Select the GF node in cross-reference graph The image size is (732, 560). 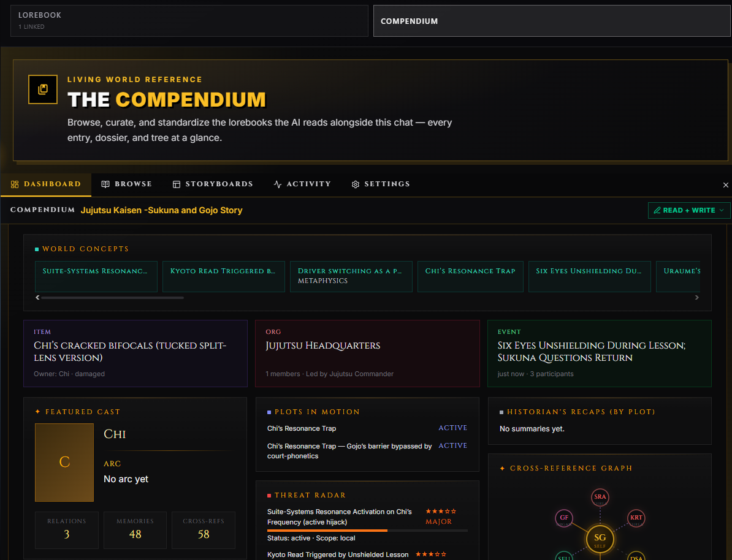coord(564,518)
